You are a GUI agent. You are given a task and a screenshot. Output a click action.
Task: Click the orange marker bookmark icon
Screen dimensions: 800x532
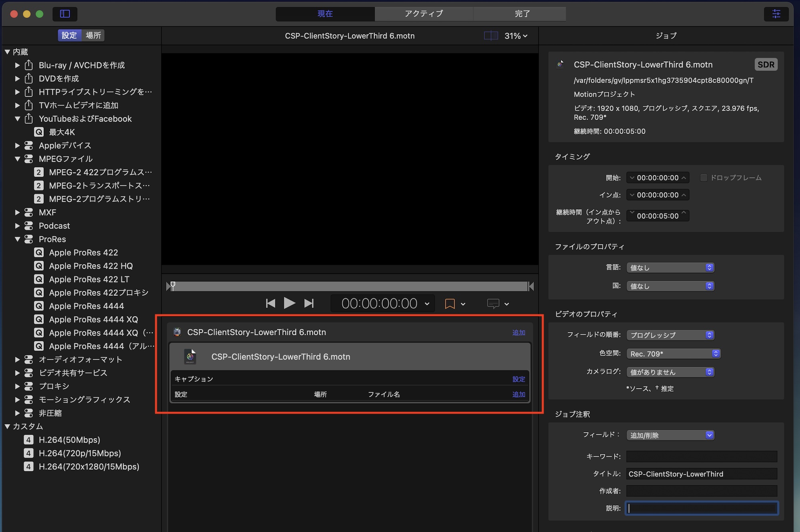click(x=450, y=304)
